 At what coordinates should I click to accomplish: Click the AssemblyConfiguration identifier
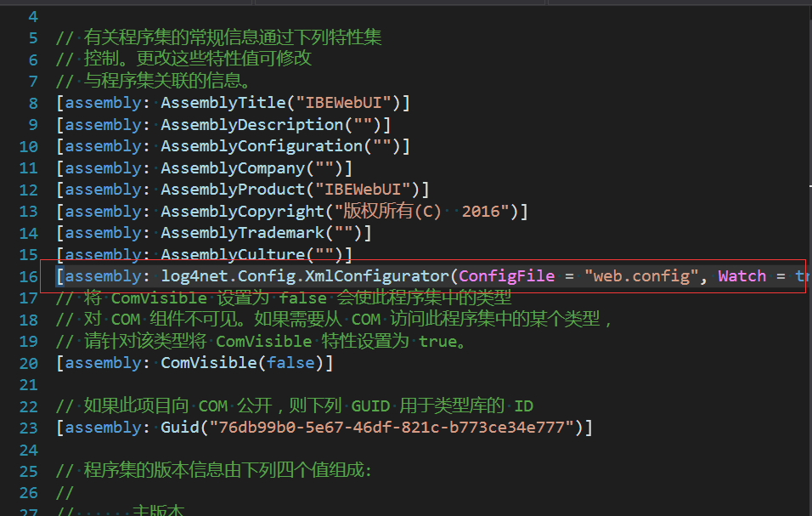(x=262, y=146)
